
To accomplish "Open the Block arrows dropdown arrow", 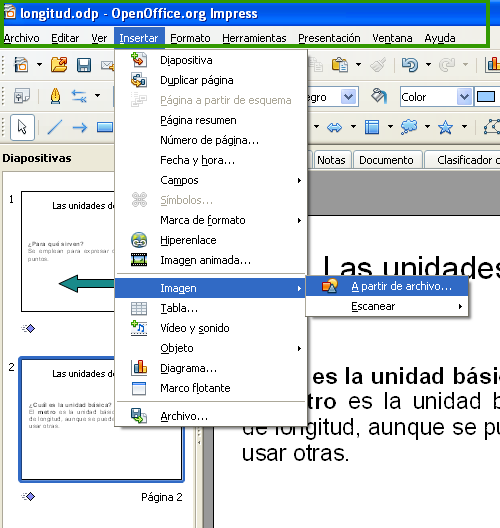I will click(x=353, y=127).
